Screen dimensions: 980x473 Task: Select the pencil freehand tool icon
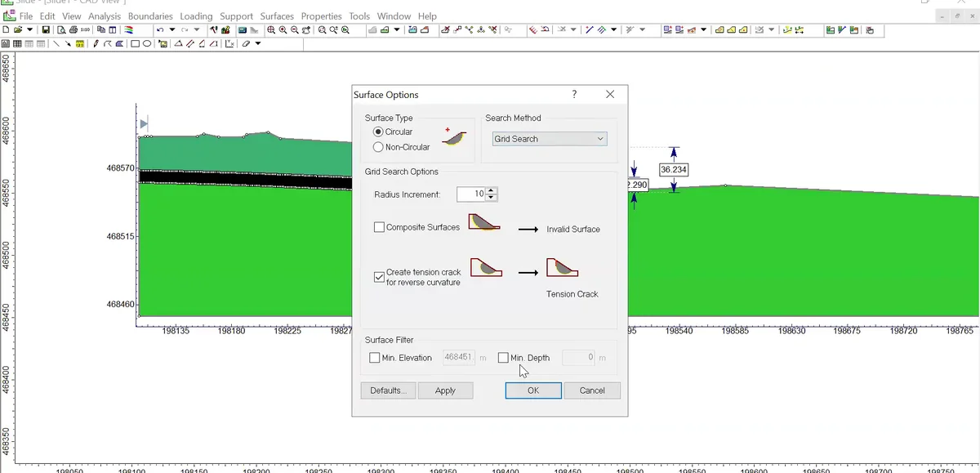96,44
